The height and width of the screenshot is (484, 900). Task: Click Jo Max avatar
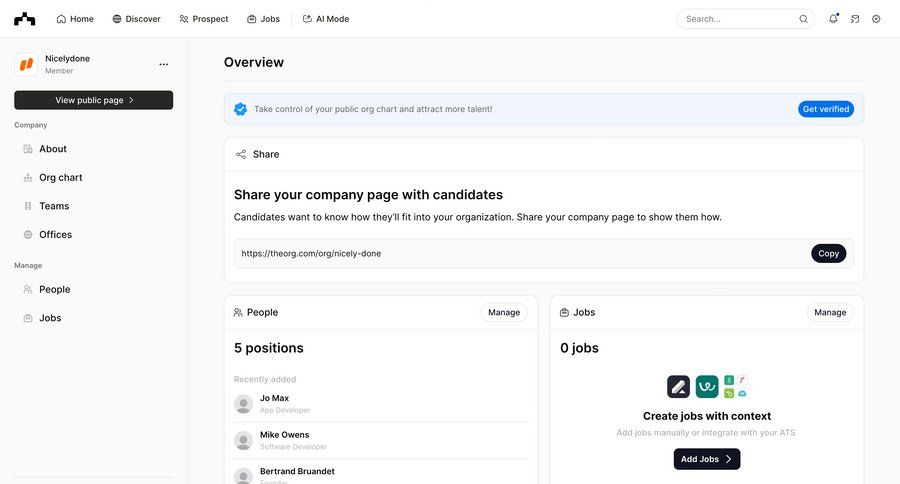[x=243, y=404]
